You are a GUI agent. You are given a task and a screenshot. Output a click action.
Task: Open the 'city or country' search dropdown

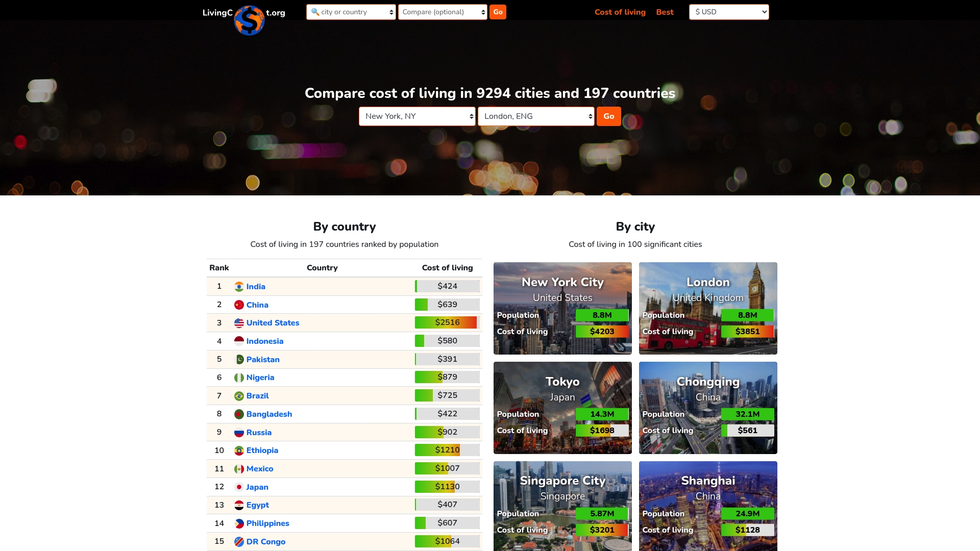[351, 11]
